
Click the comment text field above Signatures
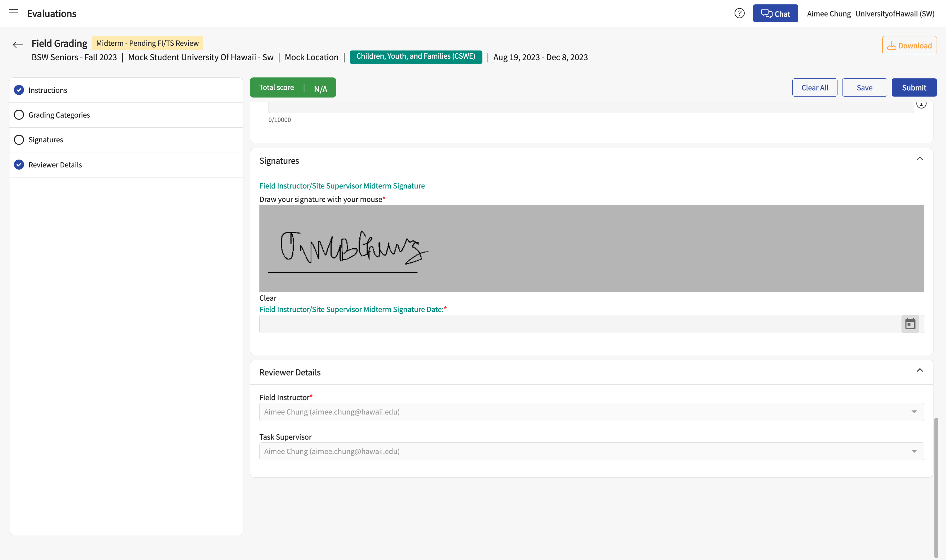[591, 107]
